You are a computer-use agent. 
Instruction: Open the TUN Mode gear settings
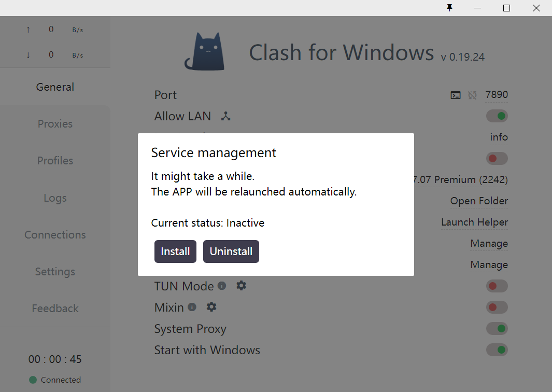tap(241, 286)
